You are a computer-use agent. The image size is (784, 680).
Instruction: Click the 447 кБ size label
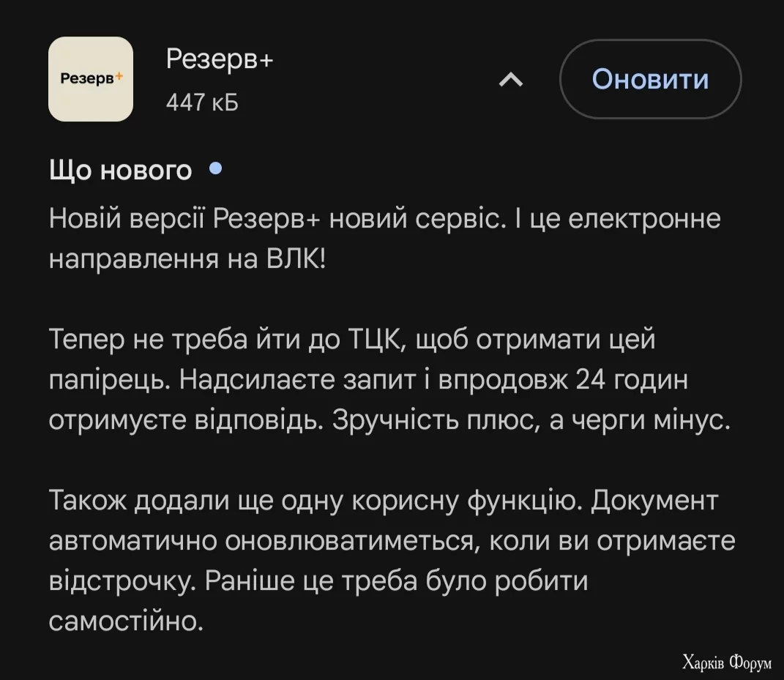(x=202, y=103)
